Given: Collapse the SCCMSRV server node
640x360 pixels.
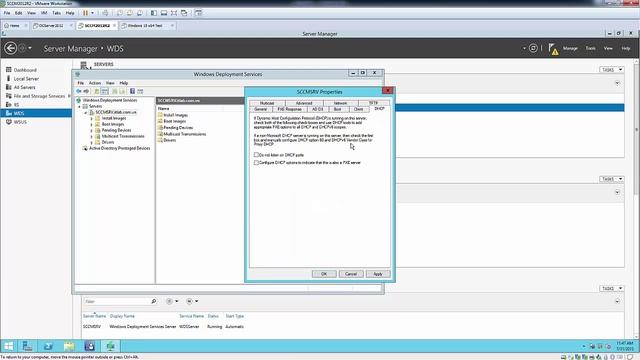Looking at the screenshot, I should click(86, 112).
